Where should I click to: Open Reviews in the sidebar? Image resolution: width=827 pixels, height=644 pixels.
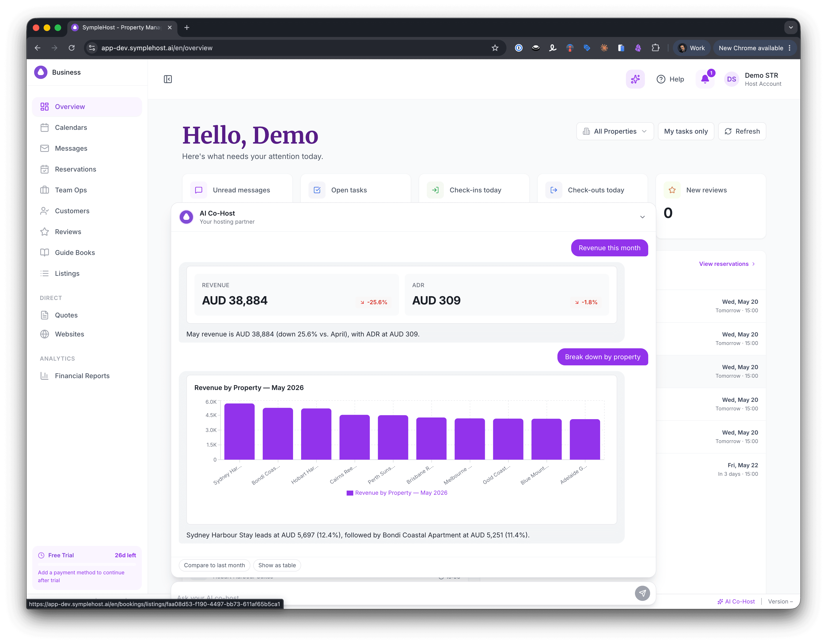pyautogui.click(x=87, y=231)
